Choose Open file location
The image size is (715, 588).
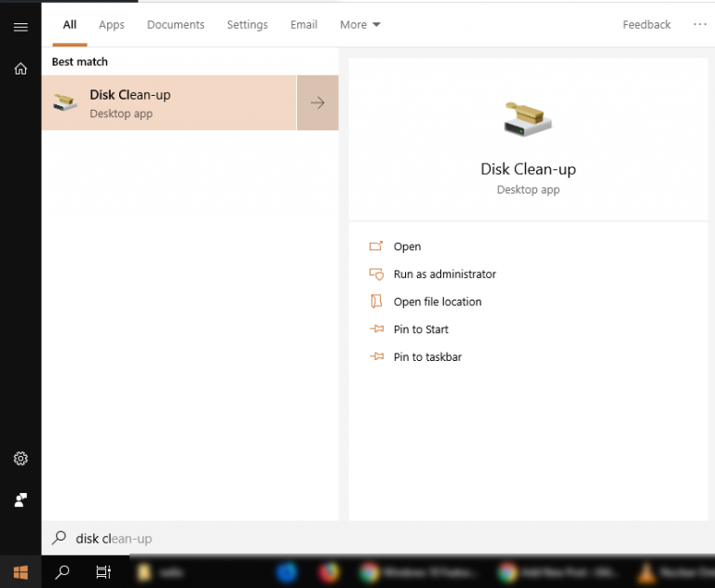tap(438, 301)
